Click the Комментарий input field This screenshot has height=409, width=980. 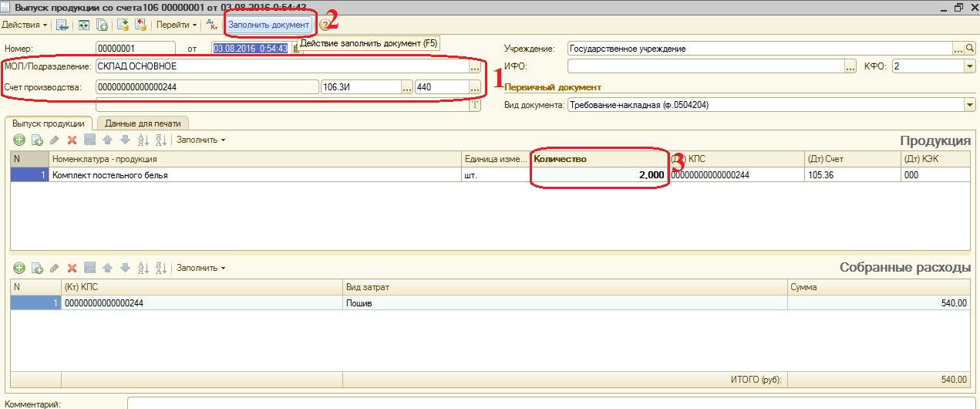pyautogui.click(x=553, y=403)
